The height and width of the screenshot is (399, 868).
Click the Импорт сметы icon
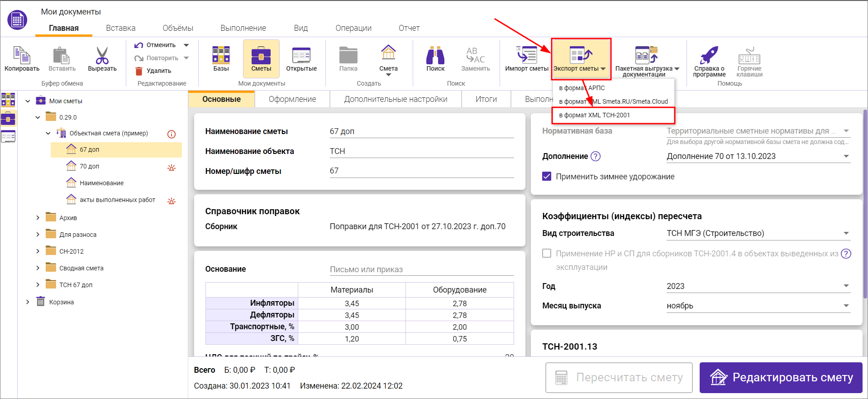click(x=526, y=56)
